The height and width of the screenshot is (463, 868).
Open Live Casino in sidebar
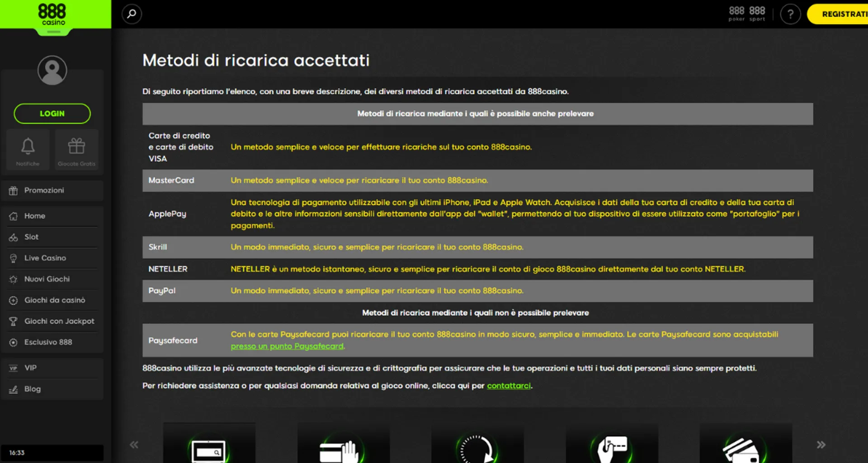click(x=52, y=258)
